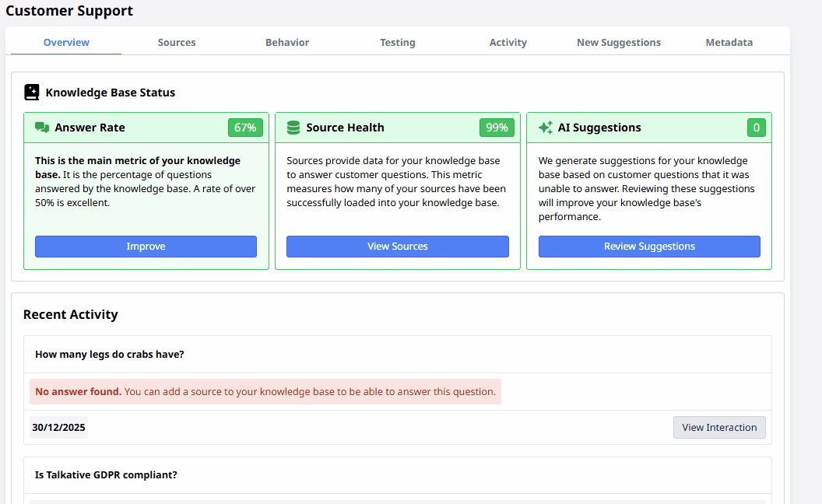Click the database icon on Source Health

tap(293, 128)
